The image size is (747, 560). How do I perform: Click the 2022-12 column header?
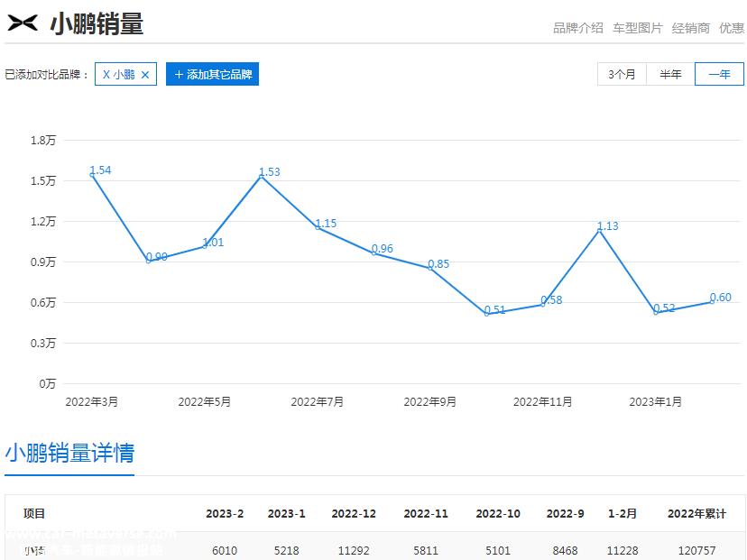[x=354, y=514]
